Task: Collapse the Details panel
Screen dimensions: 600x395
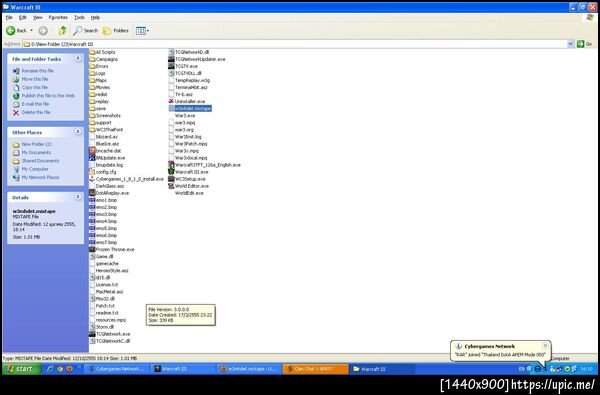Action: (78, 197)
